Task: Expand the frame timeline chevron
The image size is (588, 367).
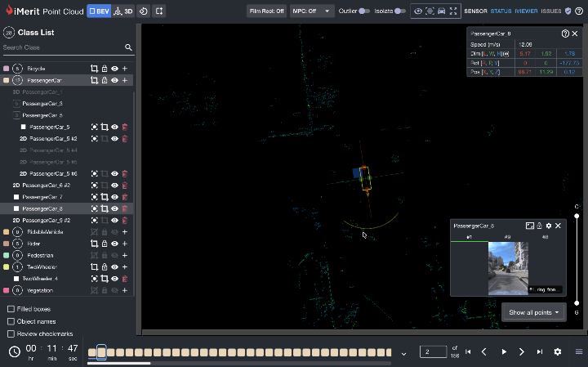Action: pyautogui.click(x=403, y=353)
